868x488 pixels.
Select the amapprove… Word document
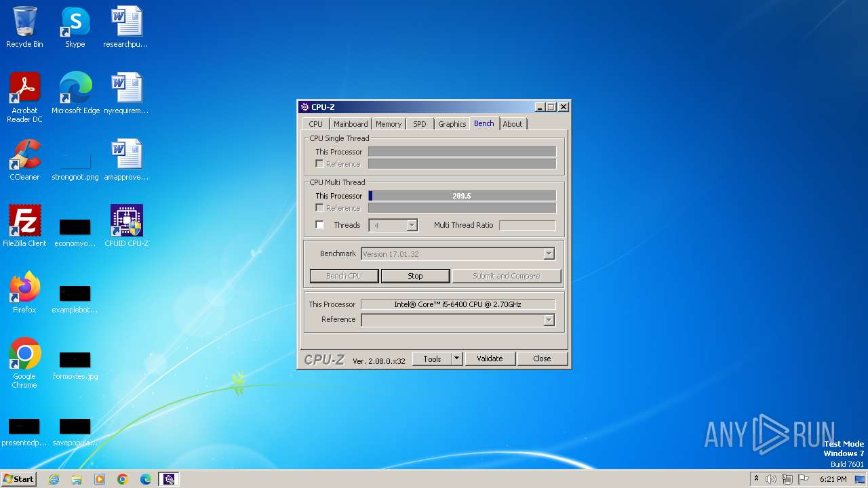pos(125,160)
